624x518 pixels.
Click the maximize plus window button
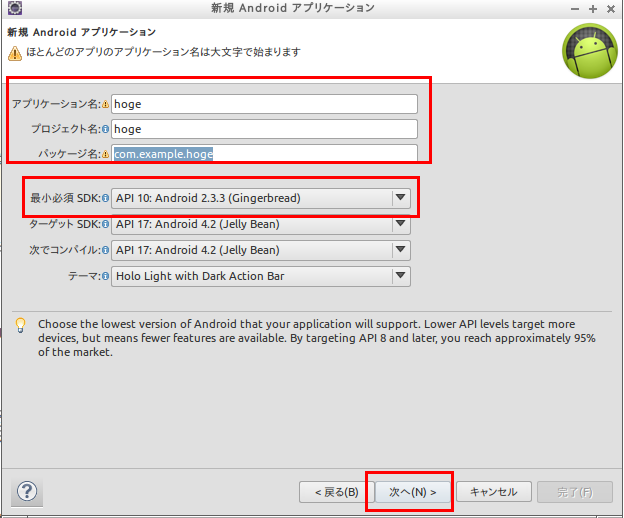[593, 9]
